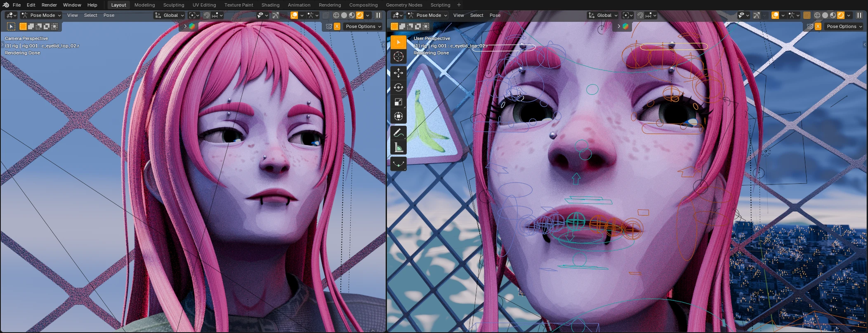Expand Pose Options in right viewport

844,26
